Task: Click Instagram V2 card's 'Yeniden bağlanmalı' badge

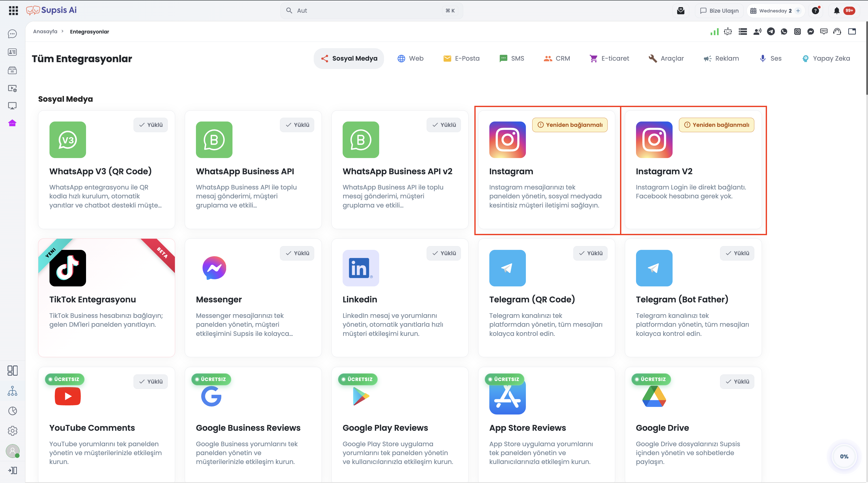Action: [x=716, y=125]
